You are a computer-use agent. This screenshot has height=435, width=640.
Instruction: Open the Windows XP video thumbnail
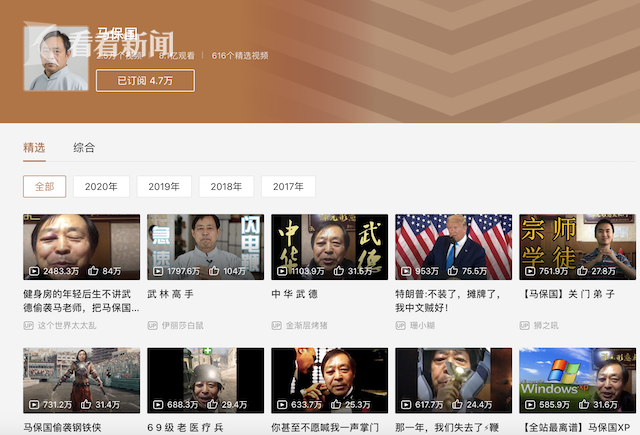578,380
